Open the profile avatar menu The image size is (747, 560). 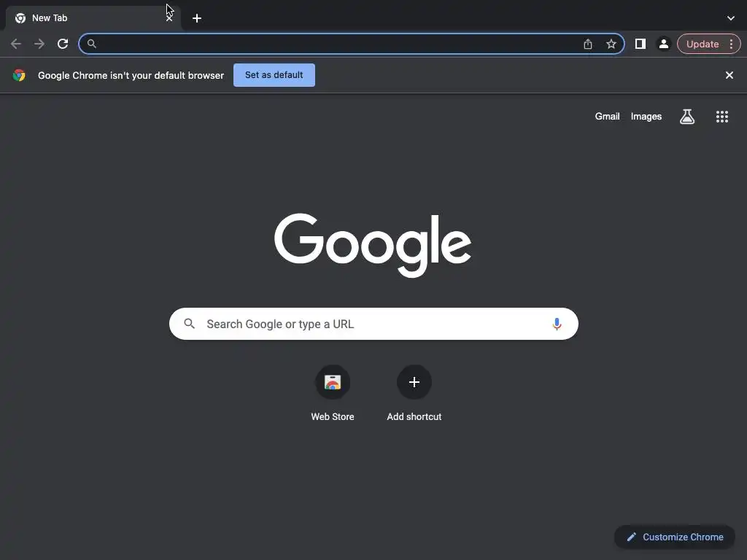tap(663, 44)
